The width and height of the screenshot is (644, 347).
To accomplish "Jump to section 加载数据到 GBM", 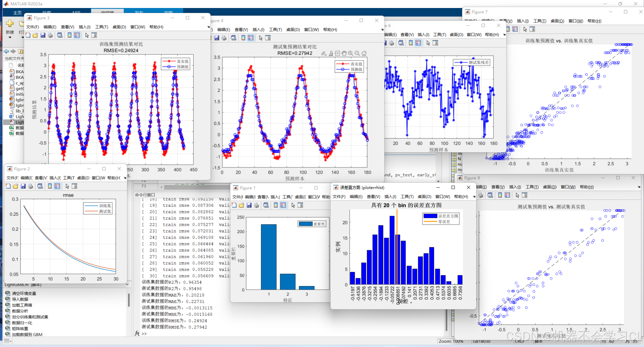I will pos(27,335).
